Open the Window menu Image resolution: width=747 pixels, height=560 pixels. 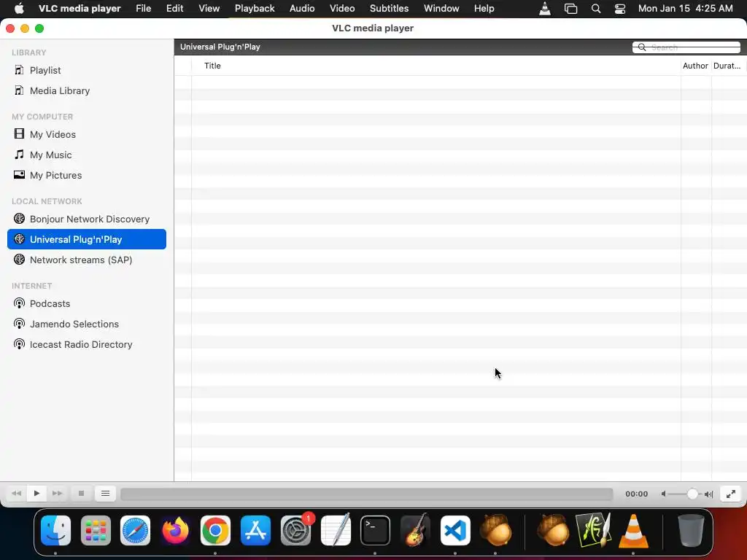click(441, 9)
